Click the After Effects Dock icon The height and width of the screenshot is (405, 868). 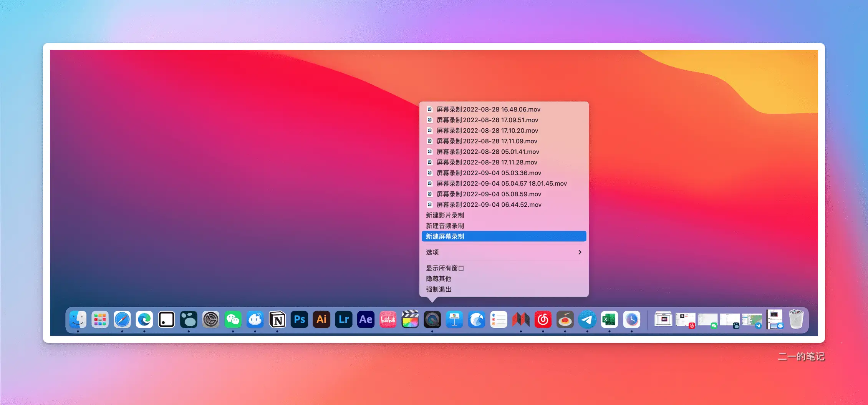click(366, 319)
